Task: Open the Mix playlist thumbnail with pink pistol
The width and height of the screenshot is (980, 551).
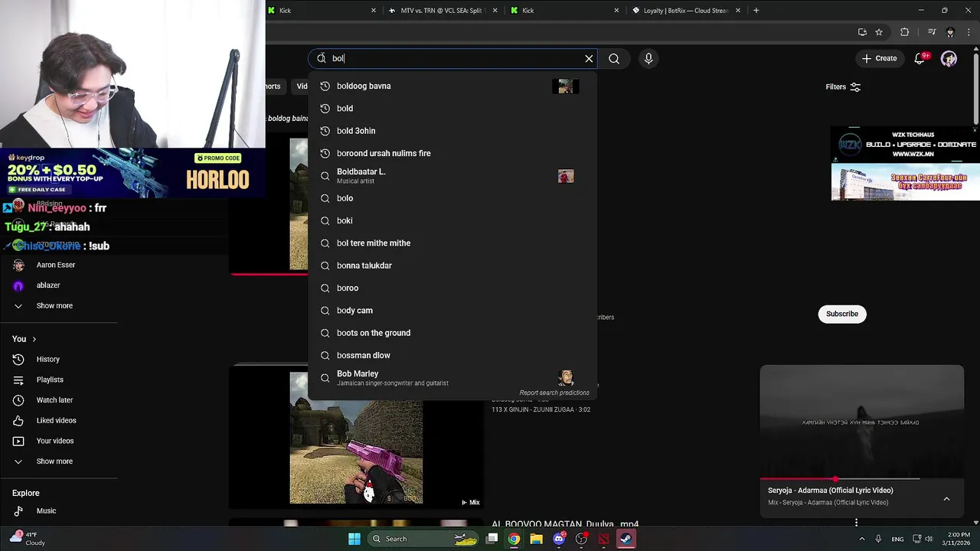Action: [356, 438]
